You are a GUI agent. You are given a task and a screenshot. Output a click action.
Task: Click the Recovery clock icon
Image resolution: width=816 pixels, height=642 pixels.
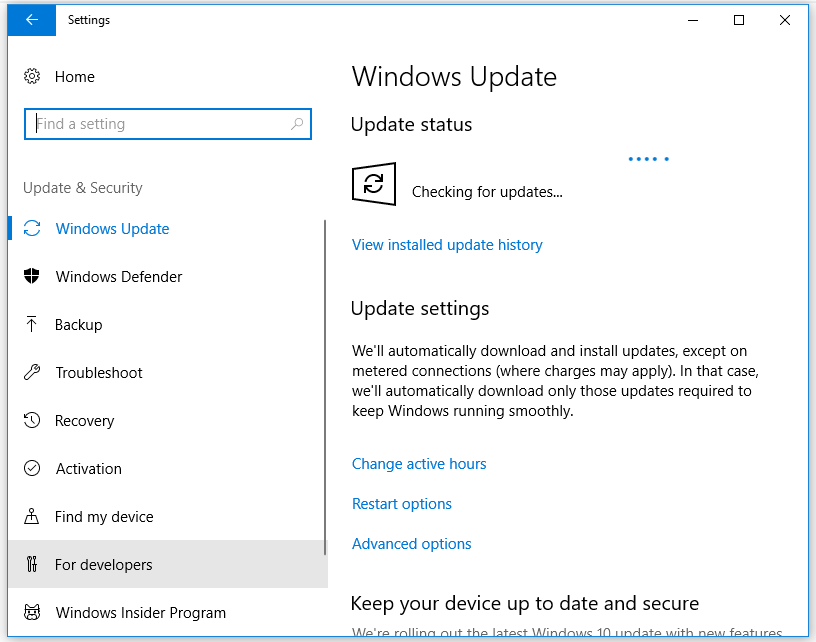point(32,420)
